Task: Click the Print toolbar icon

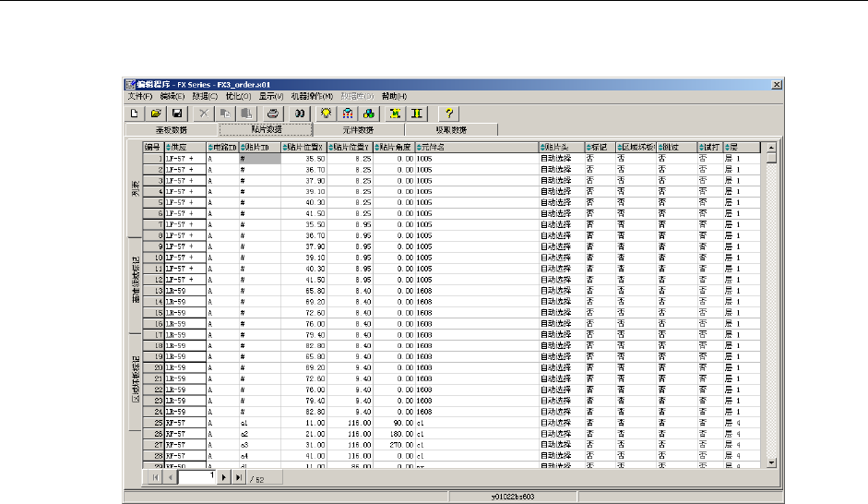Action: click(273, 113)
